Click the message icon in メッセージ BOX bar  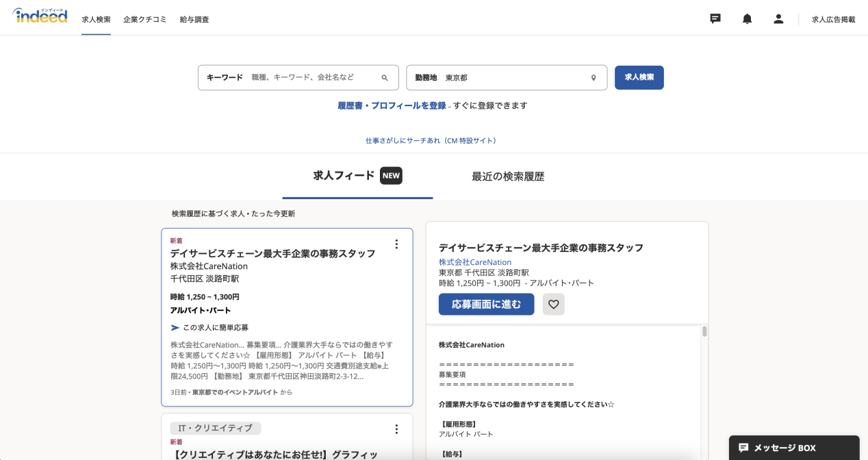[x=743, y=448]
